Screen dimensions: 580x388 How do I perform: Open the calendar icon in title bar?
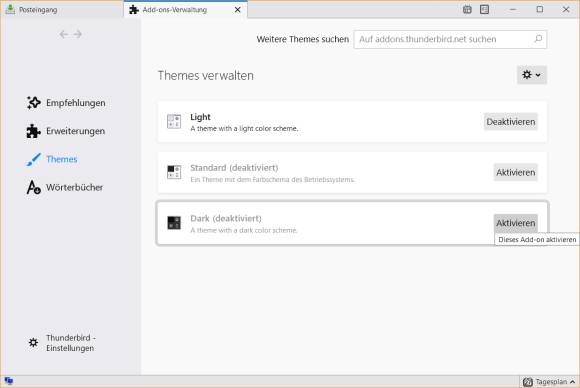467,10
